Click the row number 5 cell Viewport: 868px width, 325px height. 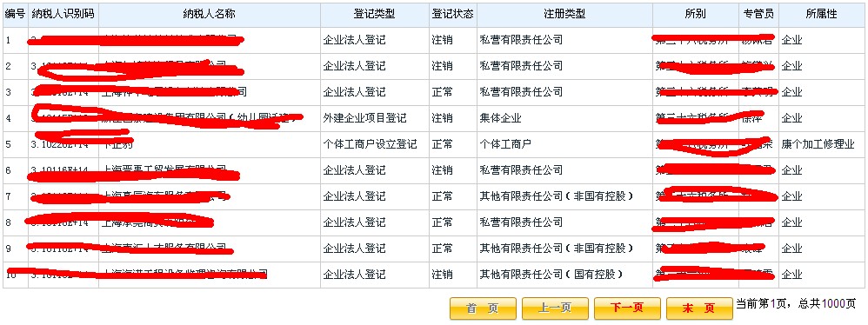click(x=16, y=144)
